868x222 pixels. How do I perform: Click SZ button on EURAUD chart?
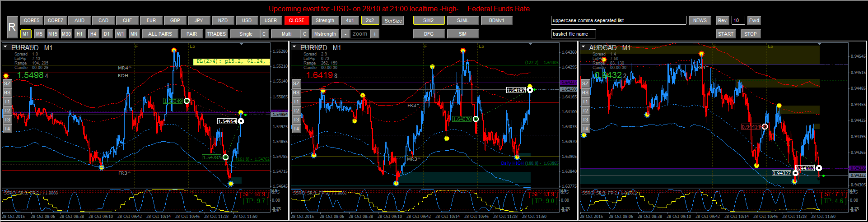click(7, 83)
